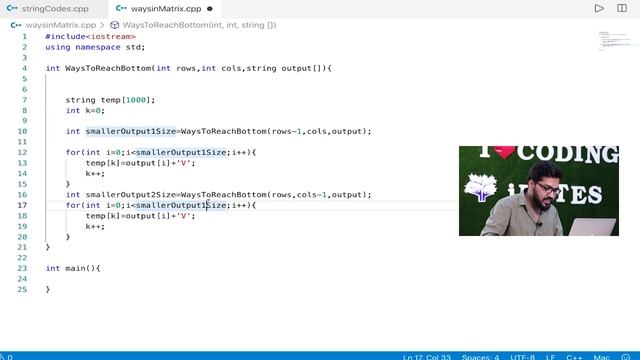Click the for loop header on line 12

point(161,152)
